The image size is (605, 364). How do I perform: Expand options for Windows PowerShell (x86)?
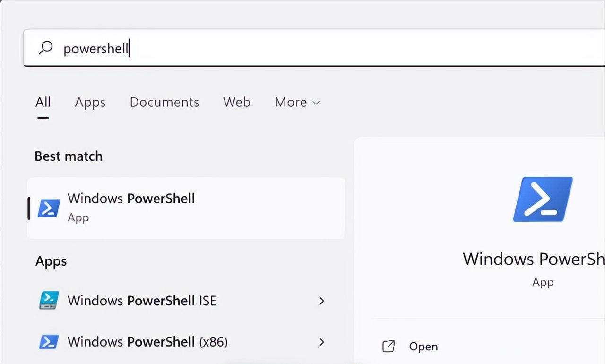coord(322,342)
